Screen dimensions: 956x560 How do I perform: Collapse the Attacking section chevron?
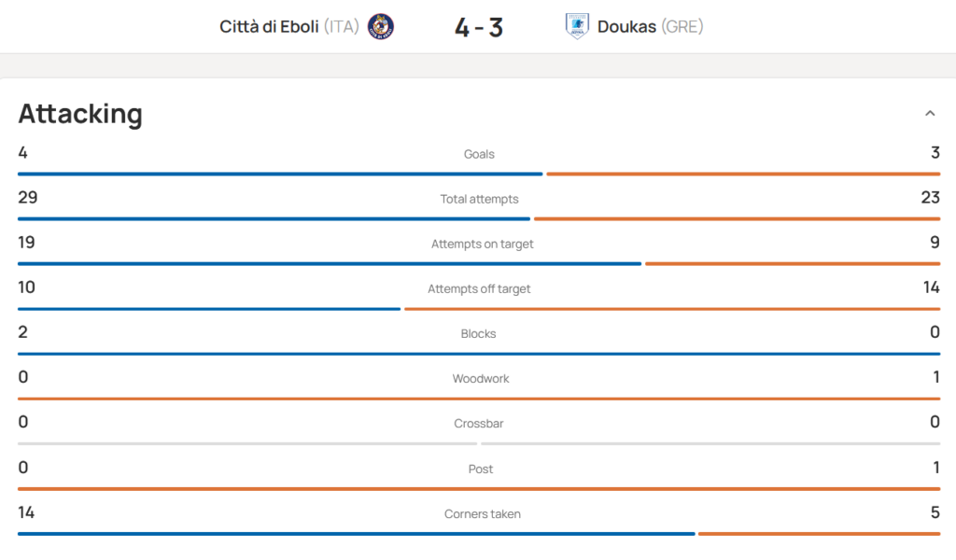(x=930, y=113)
